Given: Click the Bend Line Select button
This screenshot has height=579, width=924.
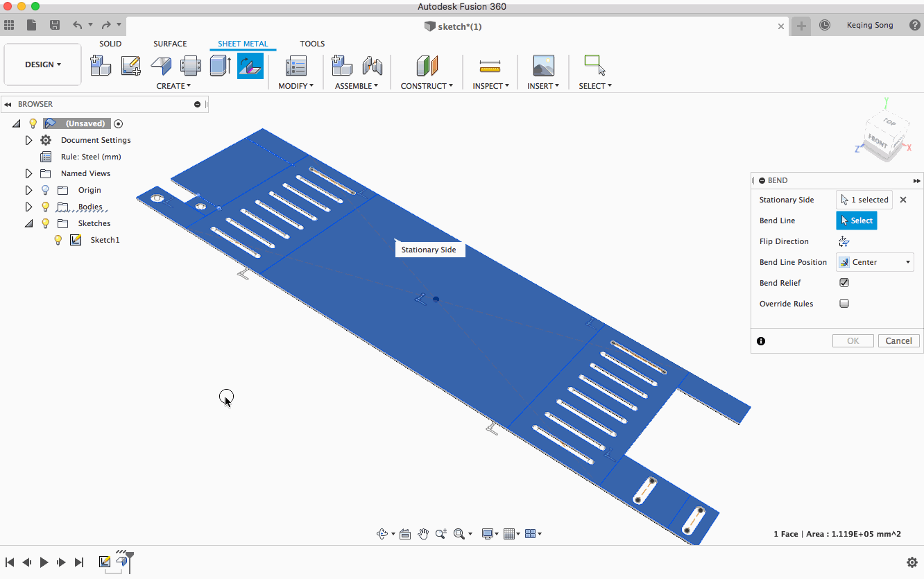Looking at the screenshot, I should pos(856,221).
